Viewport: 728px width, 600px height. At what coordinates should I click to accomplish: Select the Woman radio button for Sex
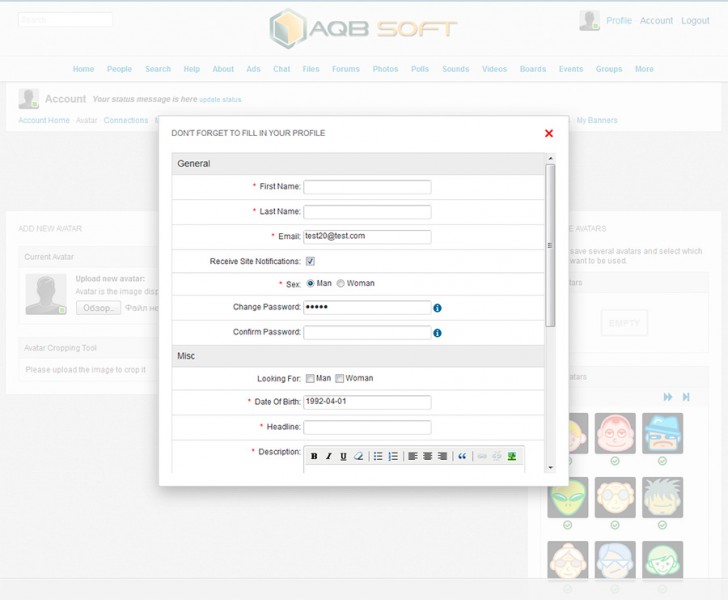340,283
